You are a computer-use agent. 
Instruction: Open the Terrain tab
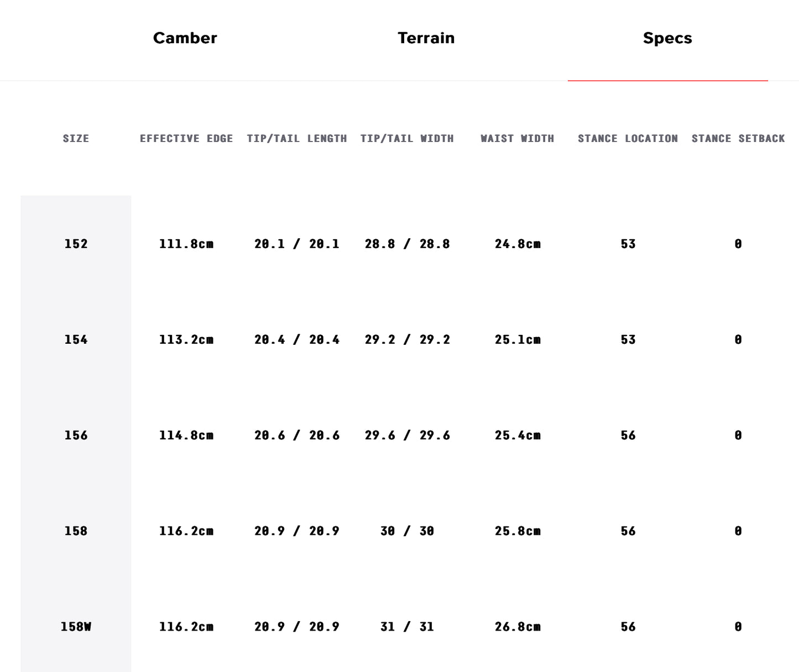click(x=426, y=38)
